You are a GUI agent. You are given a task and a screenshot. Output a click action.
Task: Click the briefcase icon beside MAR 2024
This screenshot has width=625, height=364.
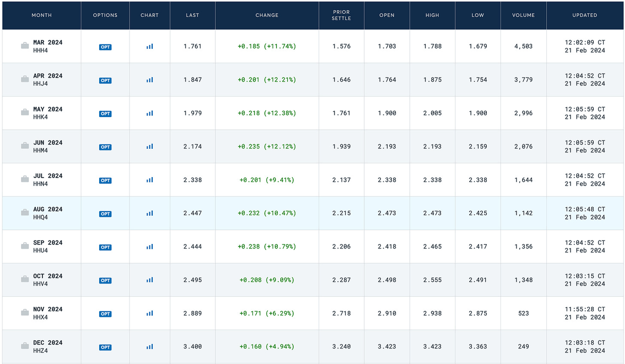coord(25,46)
